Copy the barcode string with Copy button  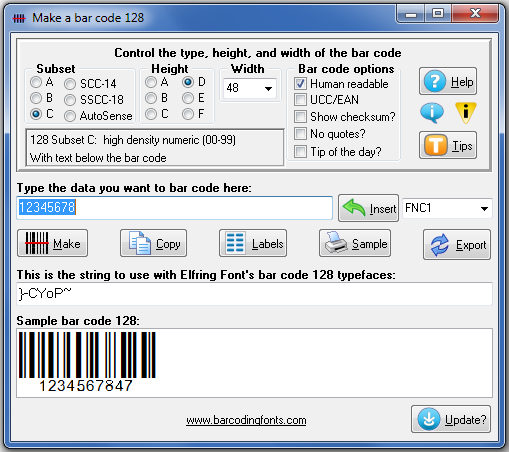coord(153,243)
